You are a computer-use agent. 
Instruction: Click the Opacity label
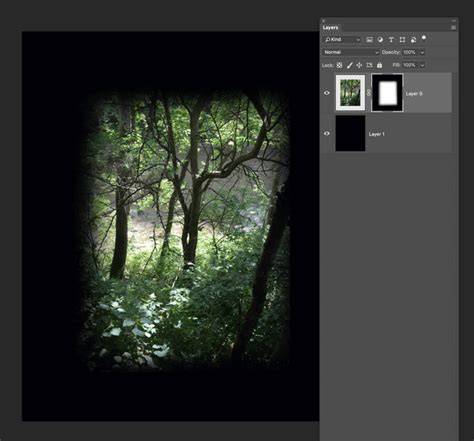391,53
